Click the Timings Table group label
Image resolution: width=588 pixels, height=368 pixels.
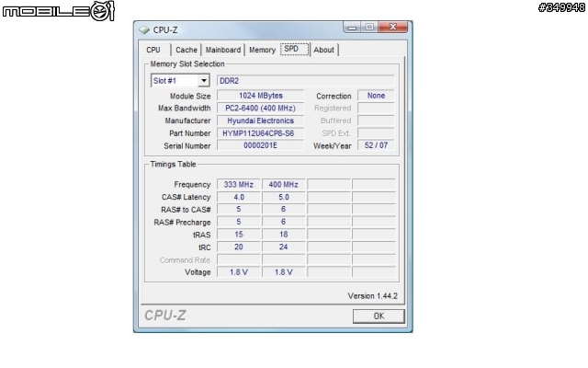click(173, 164)
